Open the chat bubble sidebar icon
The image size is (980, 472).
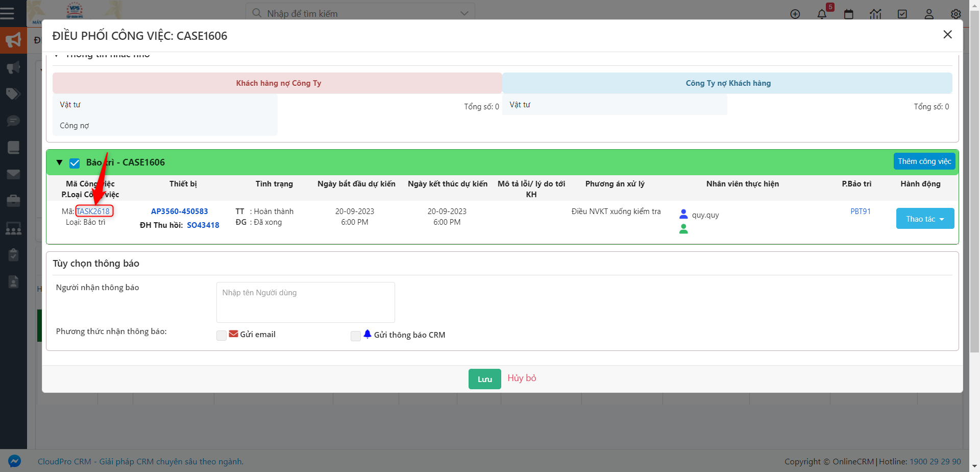click(x=13, y=121)
